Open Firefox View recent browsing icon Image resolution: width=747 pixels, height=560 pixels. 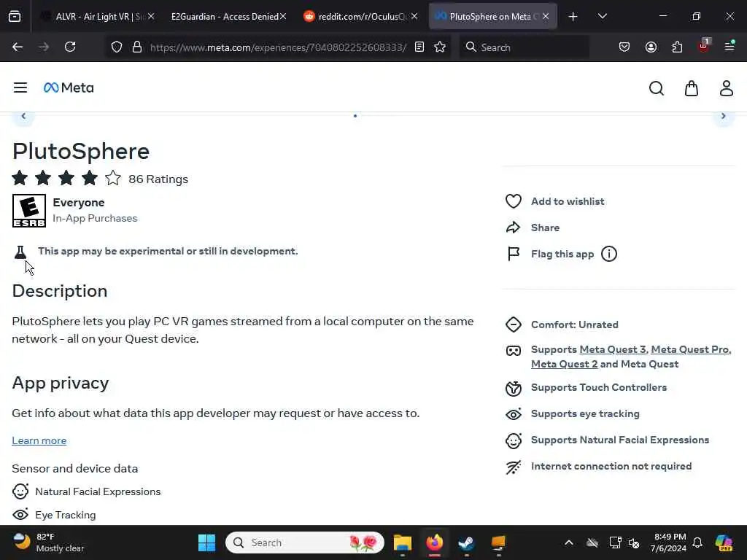[x=15, y=17]
